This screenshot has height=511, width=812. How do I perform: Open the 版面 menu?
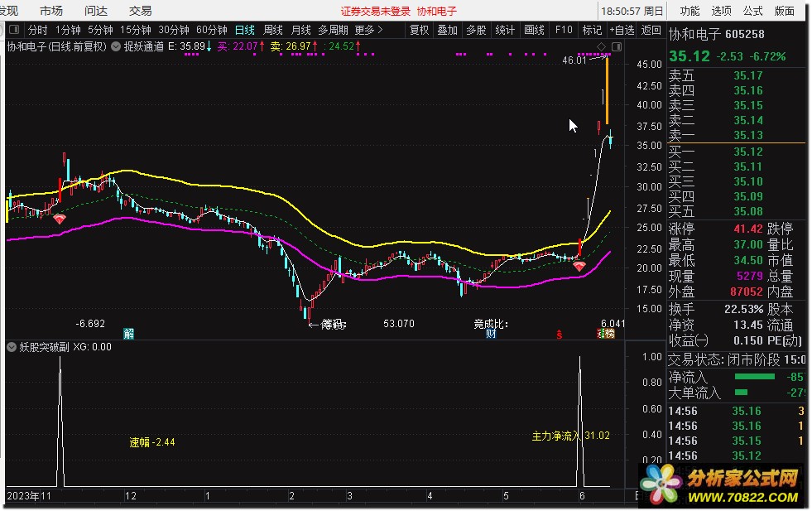click(784, 11)
